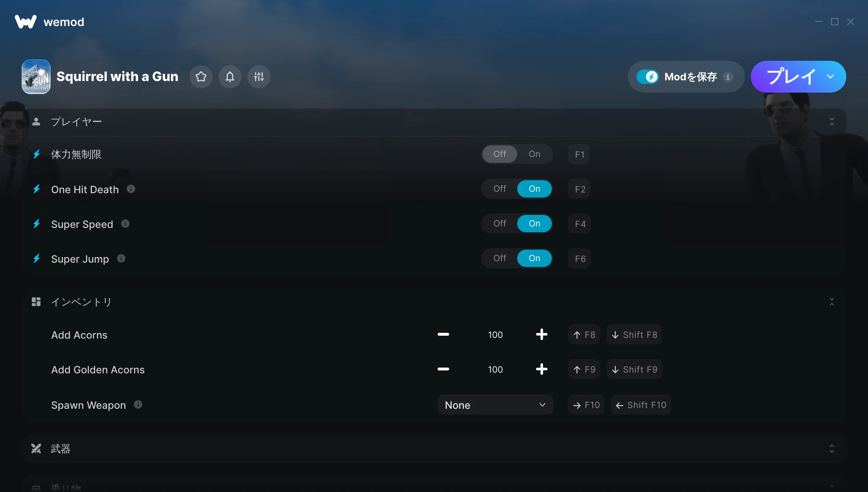Turn On the 体力無制限 cheat
The image size is (868, 492).
pos(535,154)
